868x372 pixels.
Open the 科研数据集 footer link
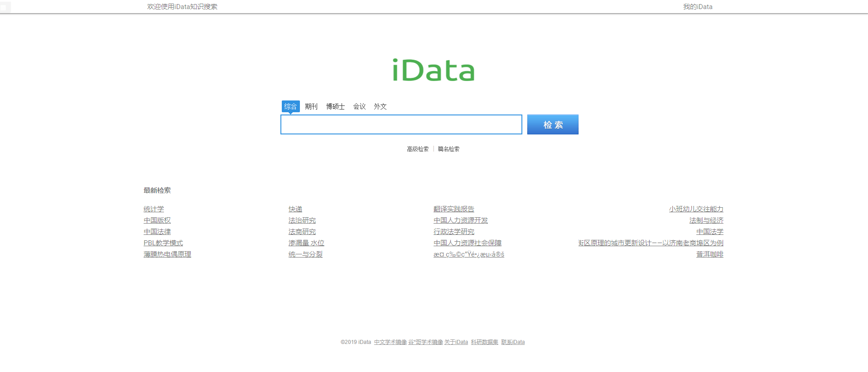484,342
